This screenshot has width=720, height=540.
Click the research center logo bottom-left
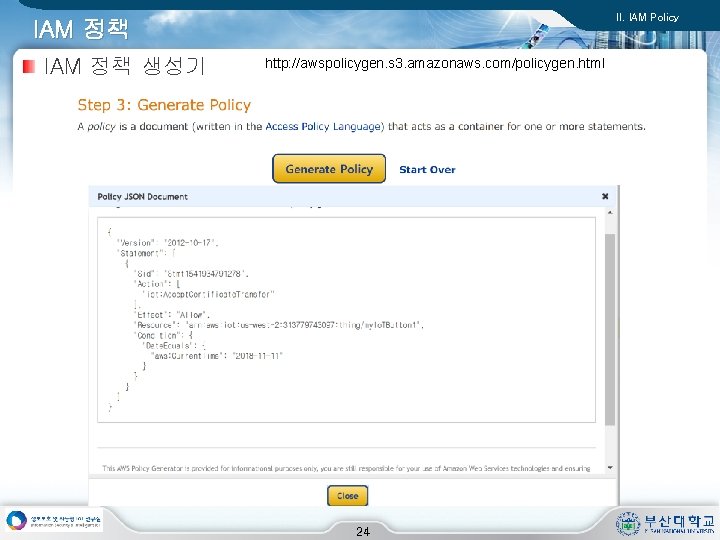(x=54, y=521)
